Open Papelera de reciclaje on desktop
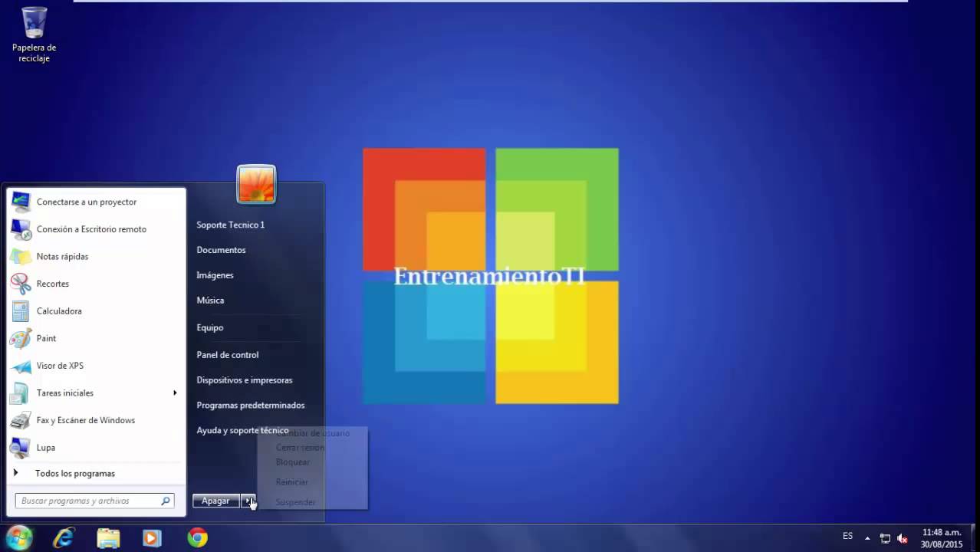Image resolution: width=980 pixels, height=552 pixels. (x=34, y=34)
